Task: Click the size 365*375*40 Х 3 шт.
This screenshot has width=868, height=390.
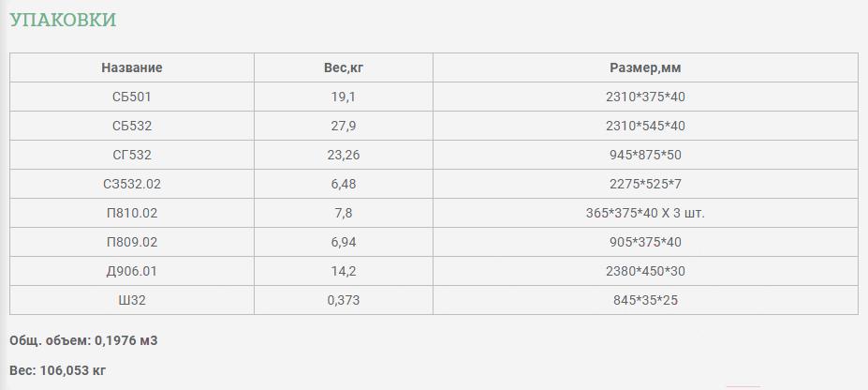Action: [645, 214]
